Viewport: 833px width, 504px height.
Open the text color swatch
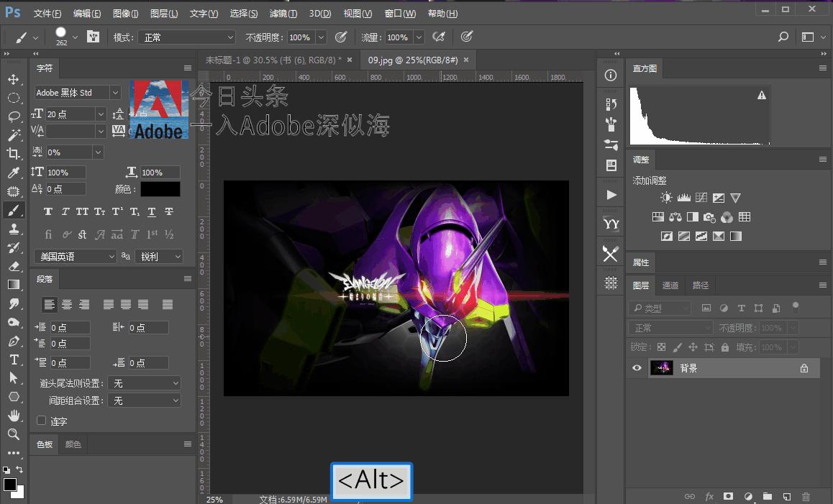click(160, 188)
